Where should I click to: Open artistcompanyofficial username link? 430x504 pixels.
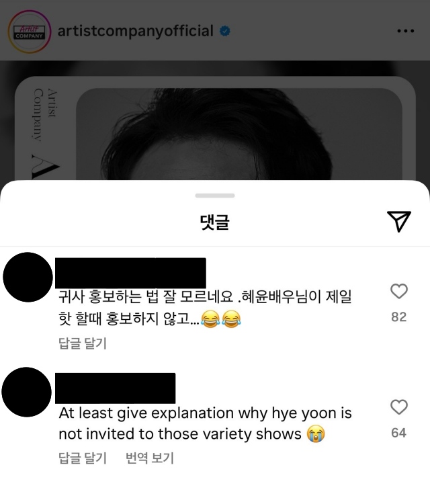click(x=135, y=31)
